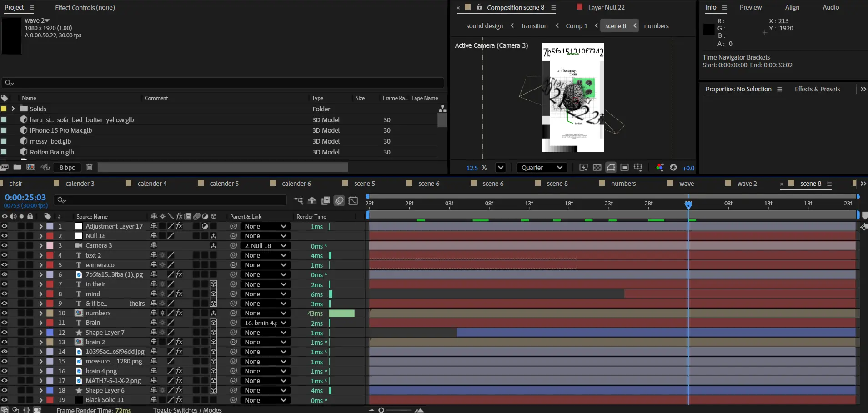Enable Motion Blur for timeline layers
The height and width of the screenshot is (413, 868).
click(339, 200)
